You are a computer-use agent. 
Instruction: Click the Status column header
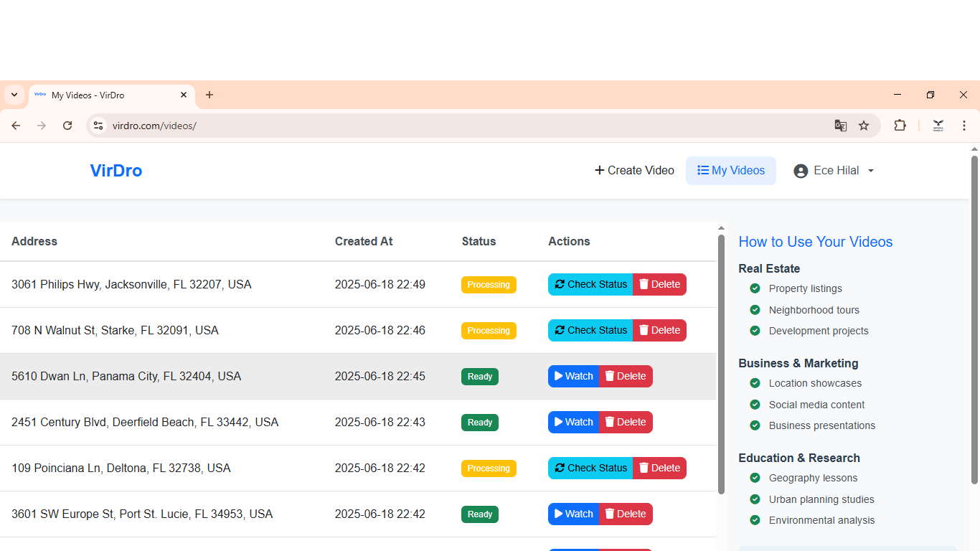(479, 242)
